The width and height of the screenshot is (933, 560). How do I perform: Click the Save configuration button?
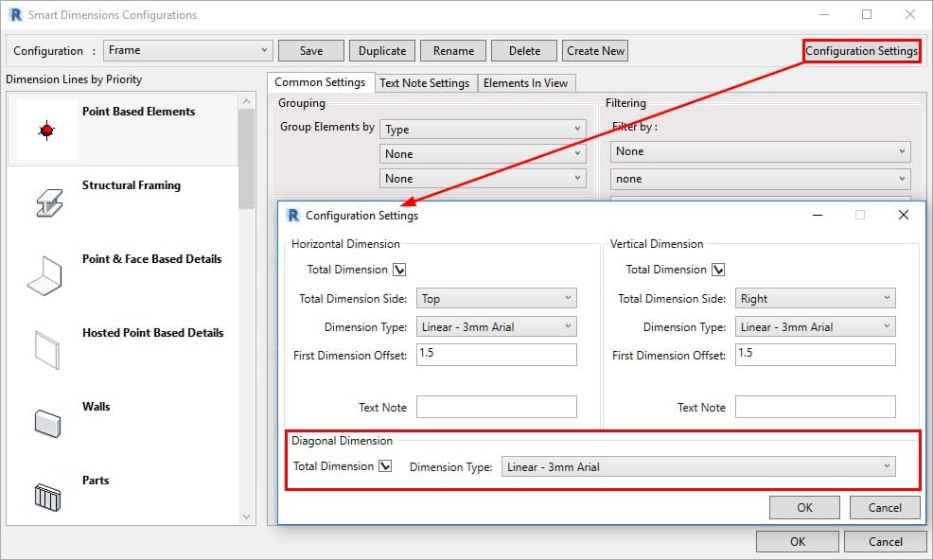(311, 50)
